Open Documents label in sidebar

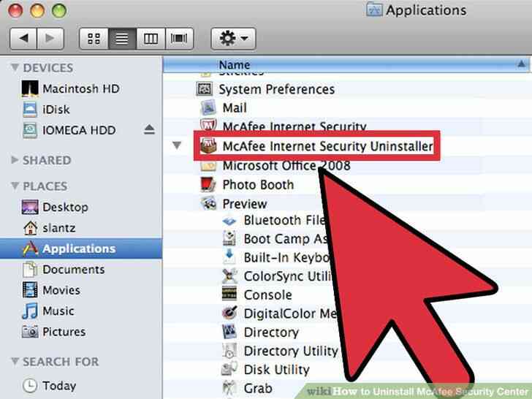click(74, 270)
